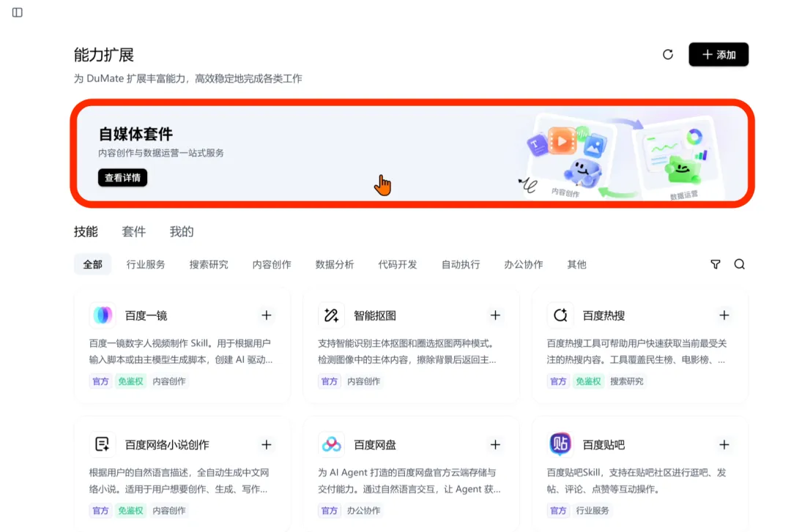The width and height of the screenshot is (791, 532).
Task: Toggle the sidebar panel icon
Action: pos(17,12)
